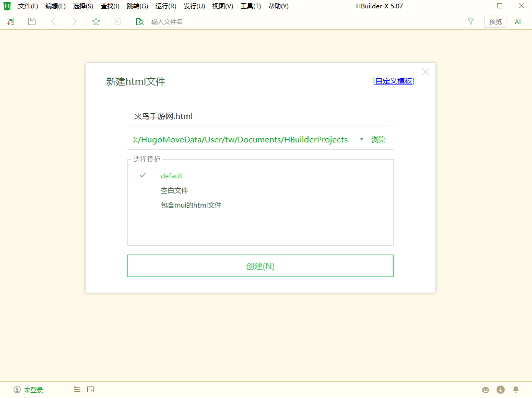Go forward with the right arrow icon
The width and height of the screenshot is (532, 398).
click(x=75, y=22)
